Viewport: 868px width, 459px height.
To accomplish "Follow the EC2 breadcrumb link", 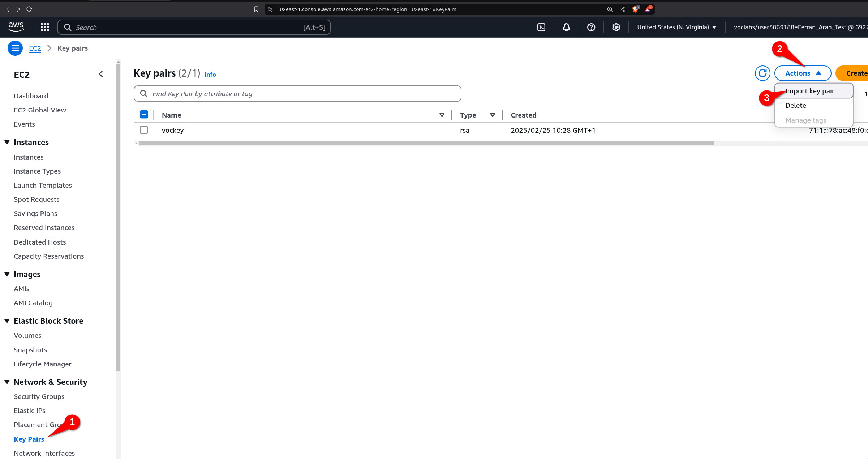I will click(35, 48).
